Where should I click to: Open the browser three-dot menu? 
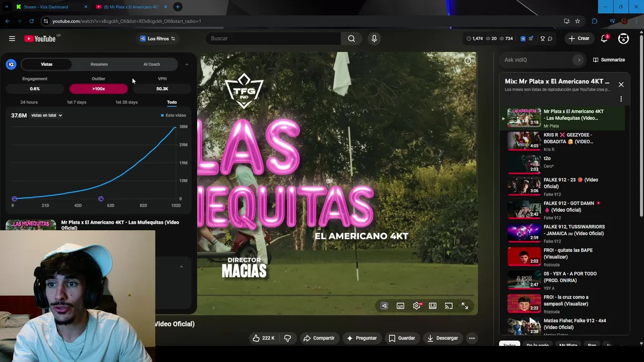coord(636,21)
